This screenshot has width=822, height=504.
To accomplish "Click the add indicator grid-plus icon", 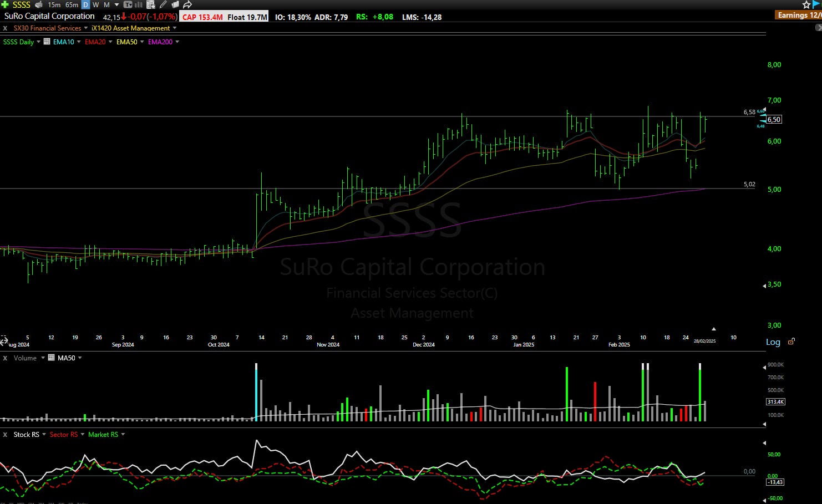I will pyautogui.click(x=150, y=4).
